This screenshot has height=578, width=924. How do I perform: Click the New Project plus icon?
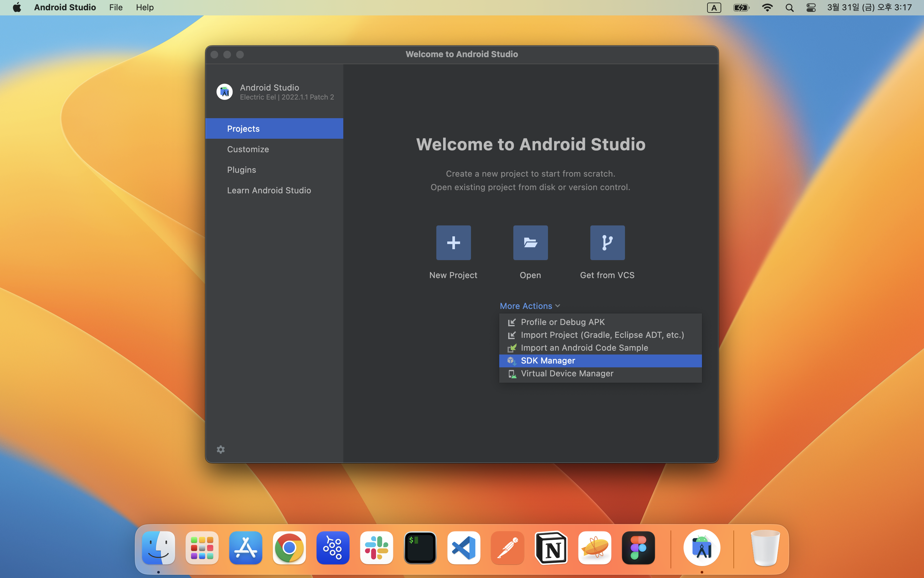click(453, 243)
